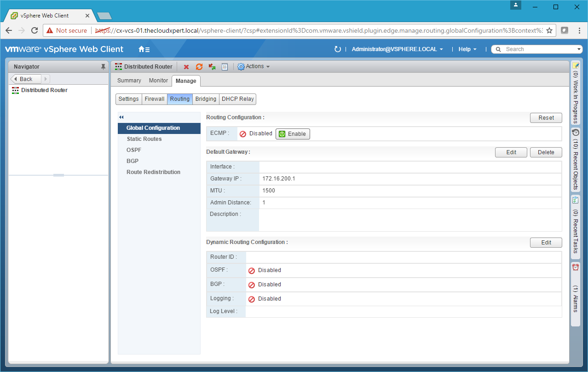Screen dimensions: 588x372
Task: Open the Help dropdown
Action: [x=467, y=49]
